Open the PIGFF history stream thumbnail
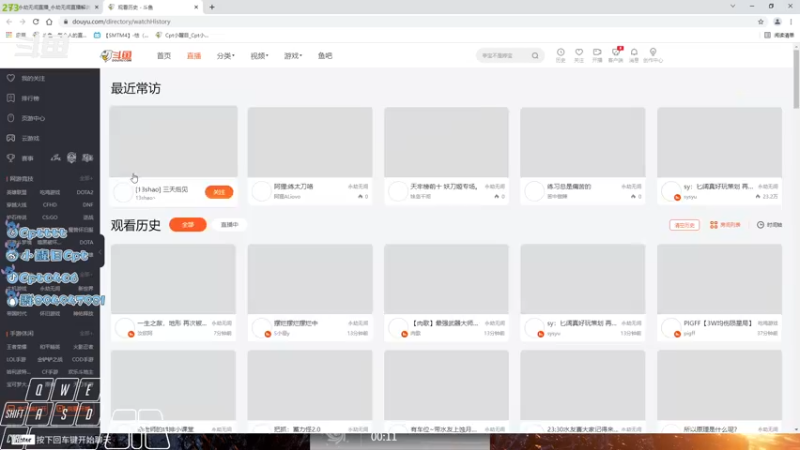 click(x=719, y=279)
